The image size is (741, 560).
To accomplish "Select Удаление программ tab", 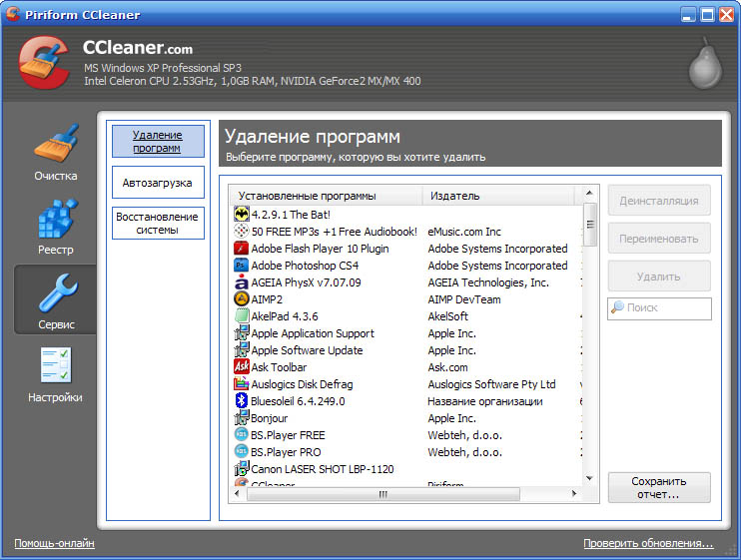I will tap(158, 142).
